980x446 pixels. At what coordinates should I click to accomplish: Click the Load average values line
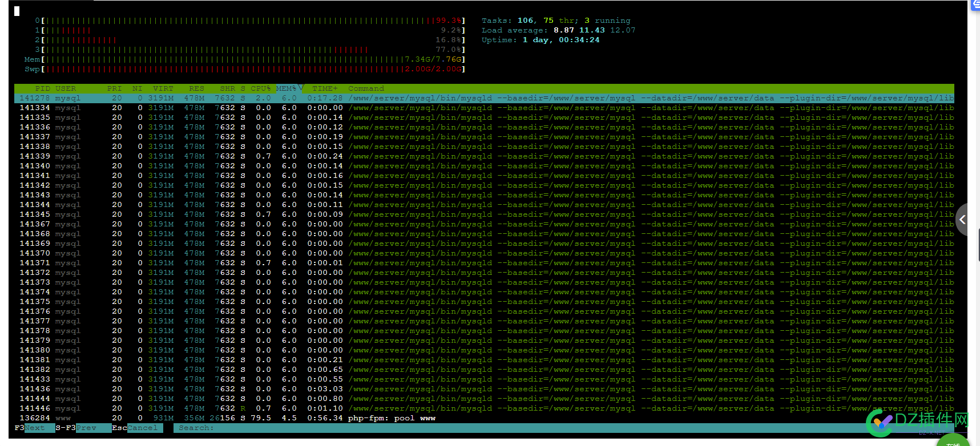558,30
